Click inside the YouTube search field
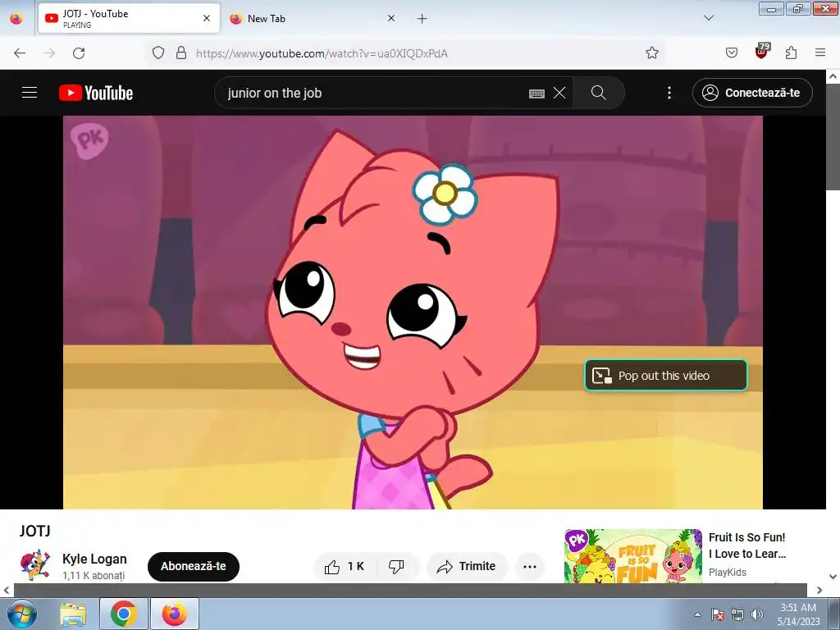Screen dimensions: 840x630 coord(375,93)
